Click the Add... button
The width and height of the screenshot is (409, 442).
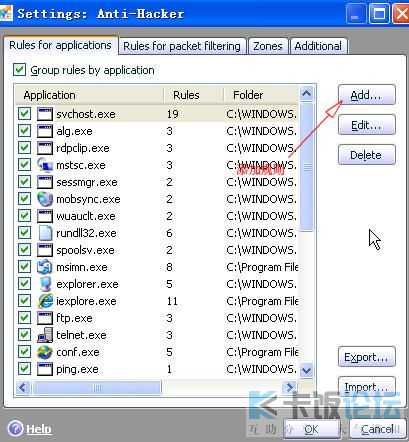pyautogui.click(x=366, y=95)
